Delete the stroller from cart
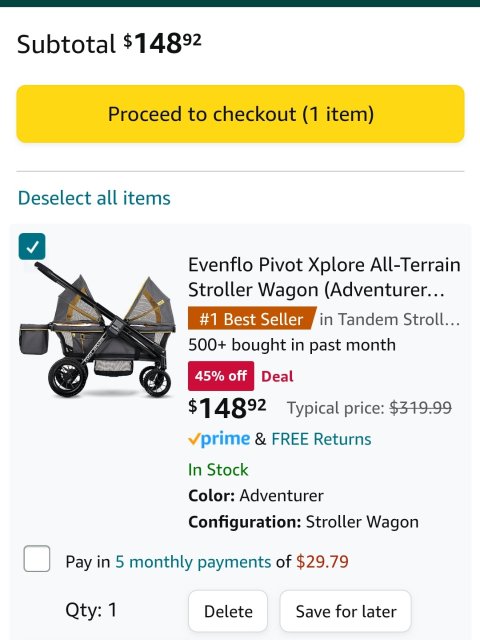480x640 pixels. 228,611
